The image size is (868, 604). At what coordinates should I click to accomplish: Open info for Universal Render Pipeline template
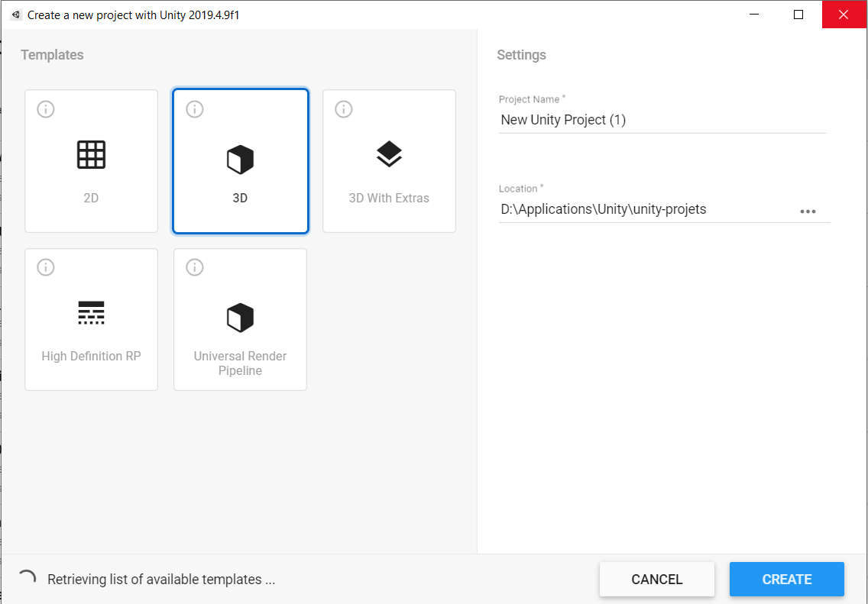[195, 267]
